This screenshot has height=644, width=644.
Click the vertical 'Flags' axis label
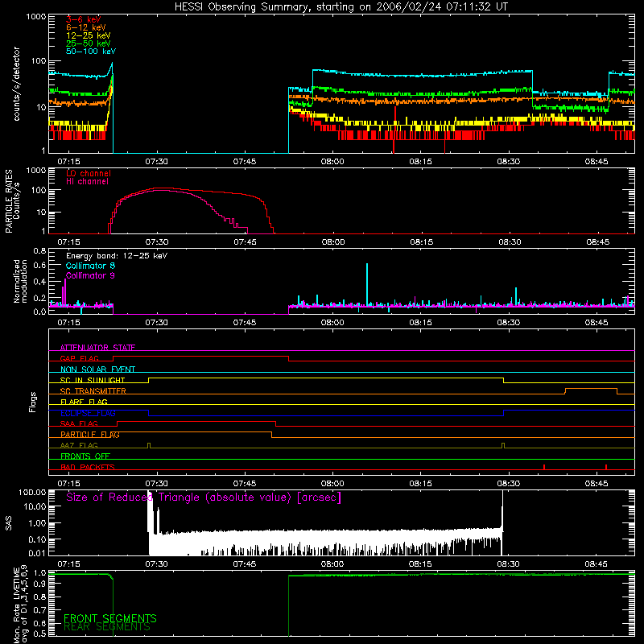[32, 402]
